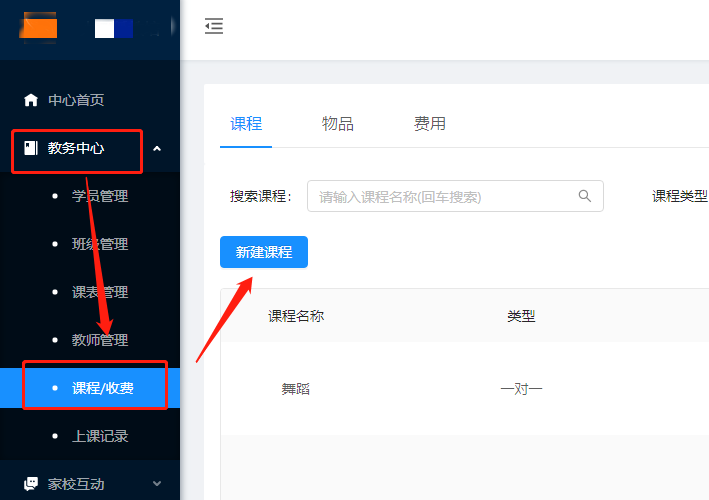Expand 家校互动 with its down chevron
The image size is (709, 500).
(x=157, y=483)
